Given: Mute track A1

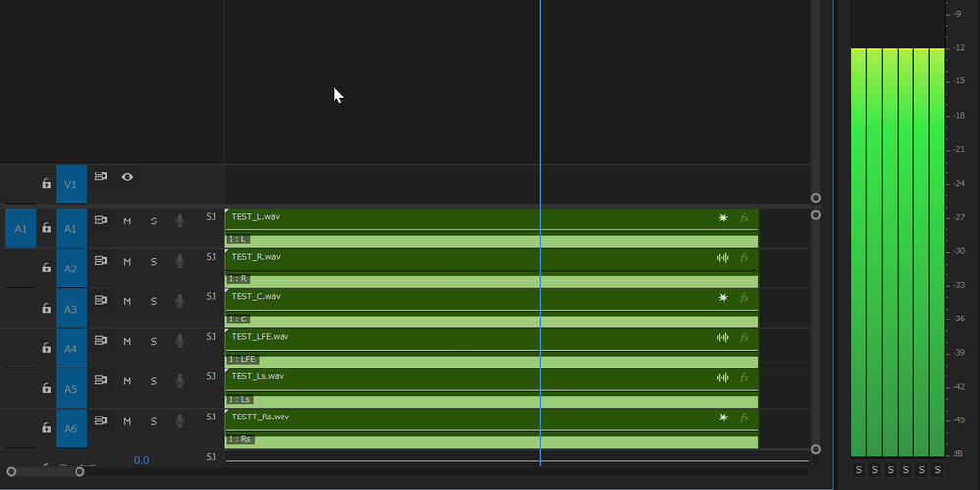Looking at the screenshot, I should pos(127,220).
